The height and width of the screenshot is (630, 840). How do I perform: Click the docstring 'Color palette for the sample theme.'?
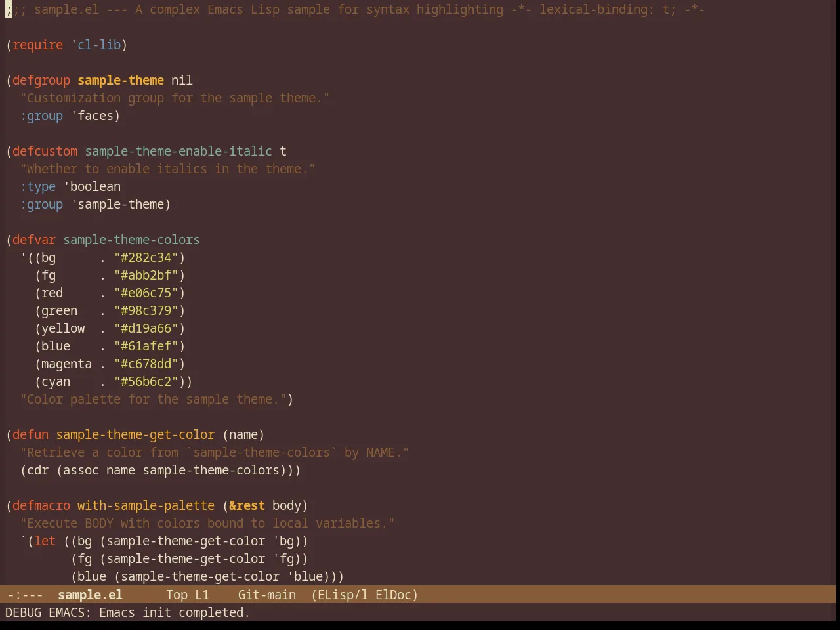coord(153,399)
